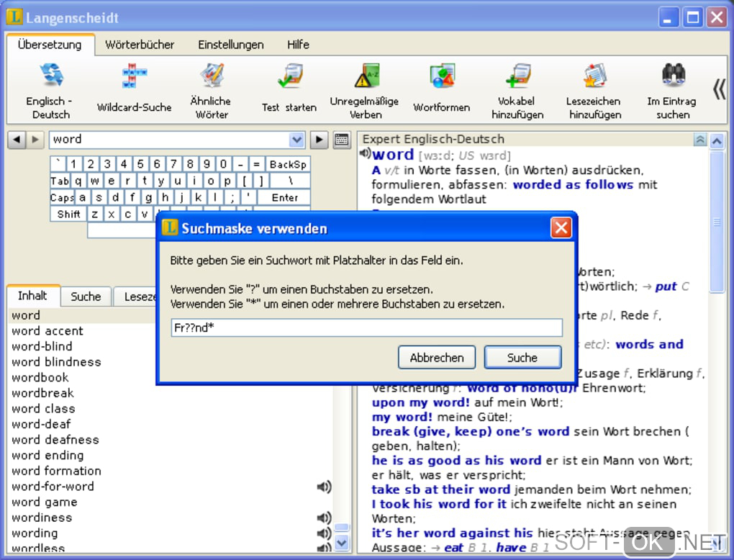Click Tab key on virtual keyboard
The width and height of the screenshot is (734, 560).
[60, 181]
